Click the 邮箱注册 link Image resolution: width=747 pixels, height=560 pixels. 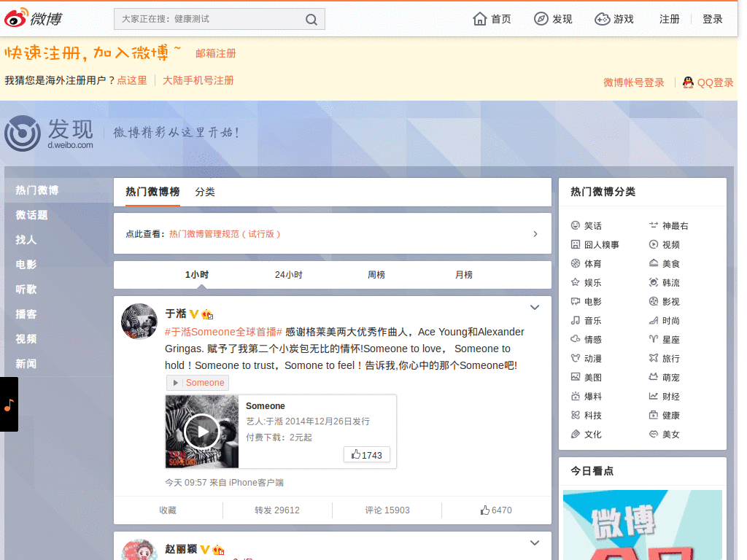click(216, 53)
